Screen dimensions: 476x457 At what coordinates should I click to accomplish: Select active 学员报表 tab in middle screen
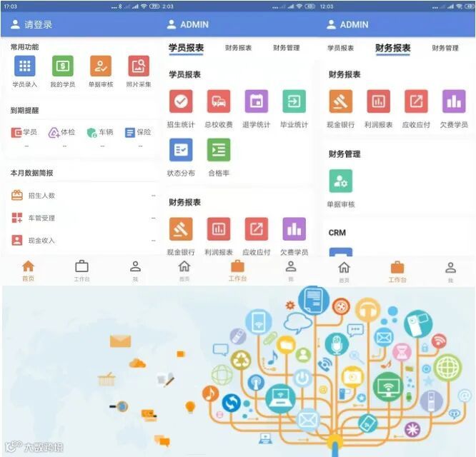click(x=186, y=48)
